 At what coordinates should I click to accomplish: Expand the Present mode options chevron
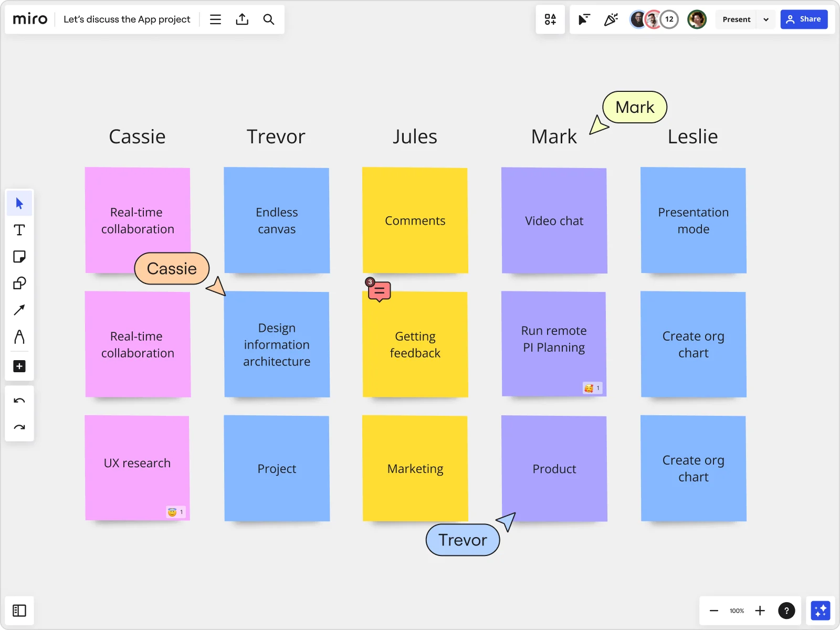(766, 19)
